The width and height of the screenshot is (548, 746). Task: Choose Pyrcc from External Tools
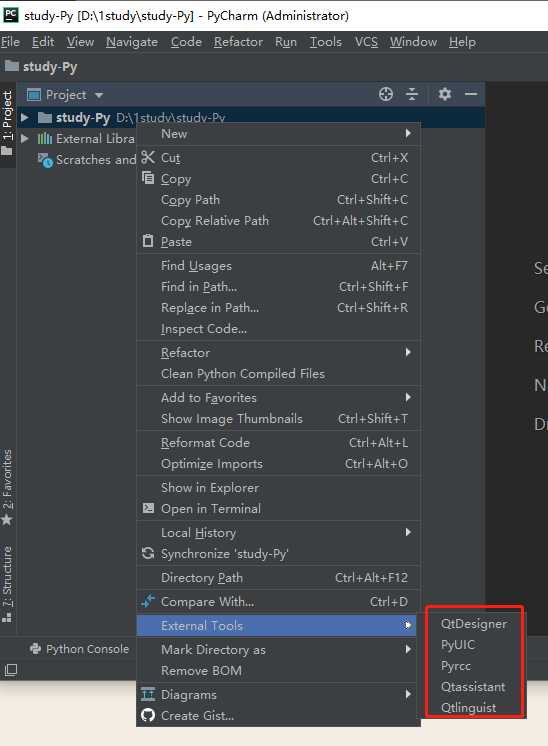[x=456, y=666]
